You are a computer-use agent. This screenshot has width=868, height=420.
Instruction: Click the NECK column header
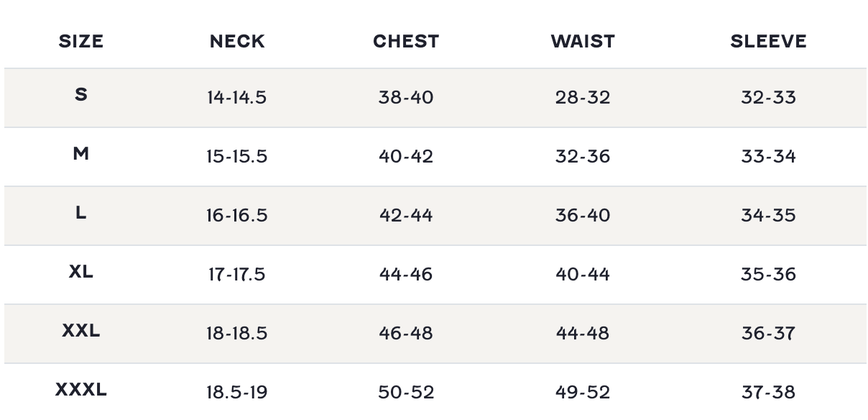coord(237,42)
